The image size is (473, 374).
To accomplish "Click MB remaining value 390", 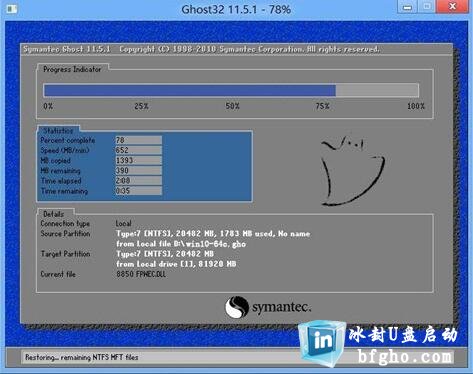I will pyautogui.click(x=139, y=170).
